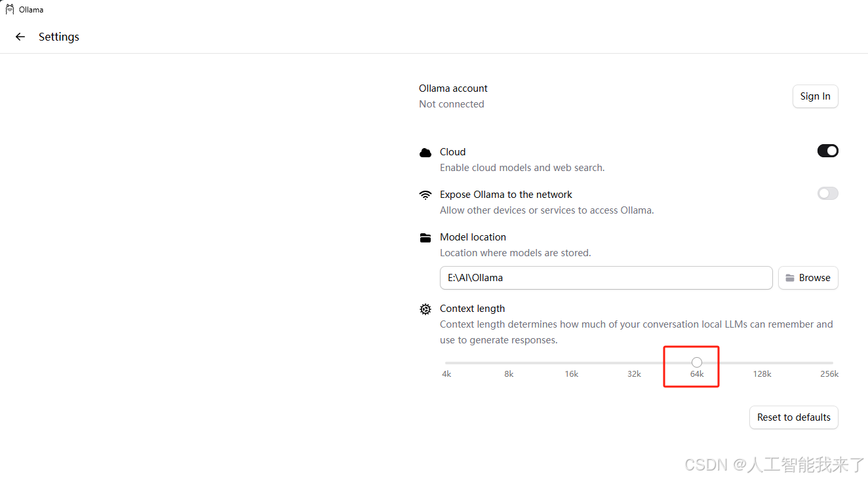This screenshot has width=868, height=479.
Task: Click the Context length gear icon
Action: [425, 309]
